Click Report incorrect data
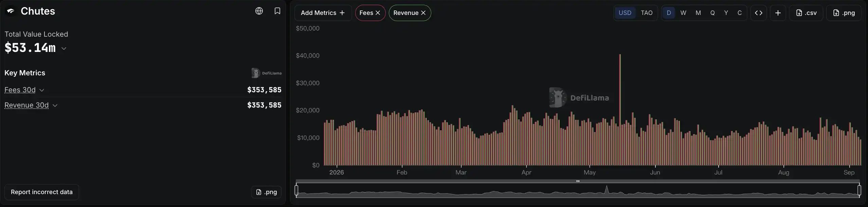The height and width of the screenshot is (207, 868). [42, 192]
